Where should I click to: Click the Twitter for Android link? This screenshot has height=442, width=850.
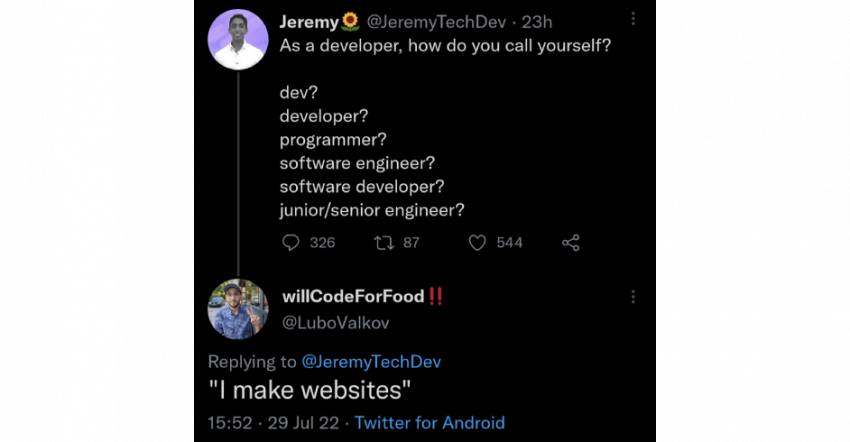click(429, 423)
